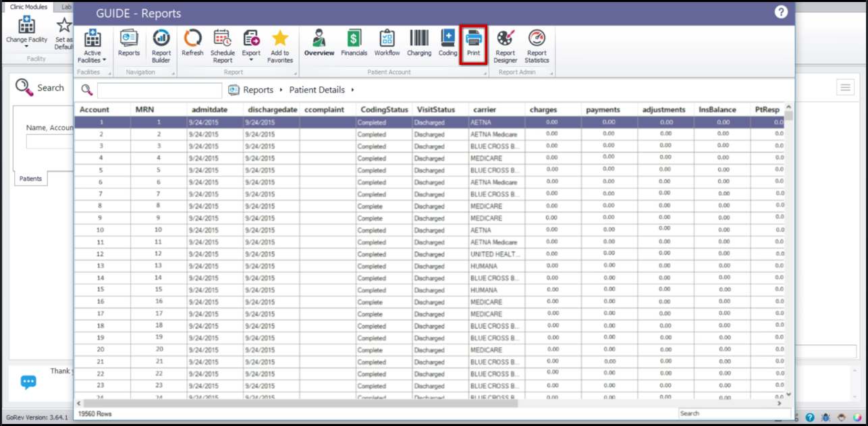The image size is (868, 426).
Task: Click the chat bubble icon in background window
Action: [x=28, y=382]
